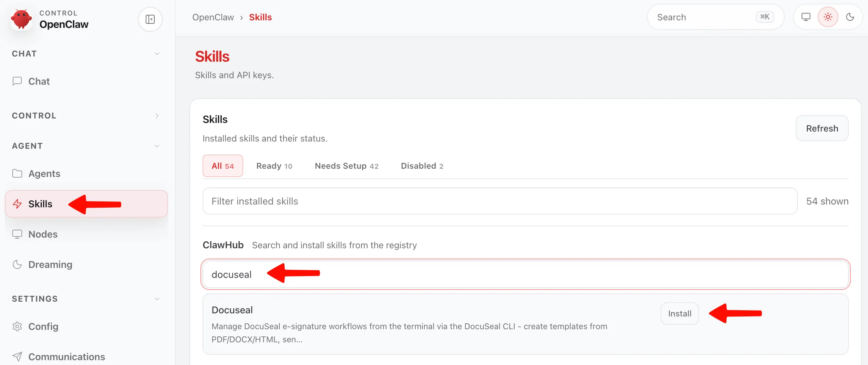Select the Agents folder icon
This screenshot has width=868, height=365.
(17, 173)
